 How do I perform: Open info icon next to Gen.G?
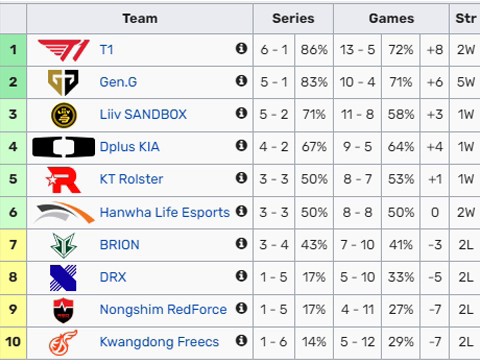click(x=241, y=81)
